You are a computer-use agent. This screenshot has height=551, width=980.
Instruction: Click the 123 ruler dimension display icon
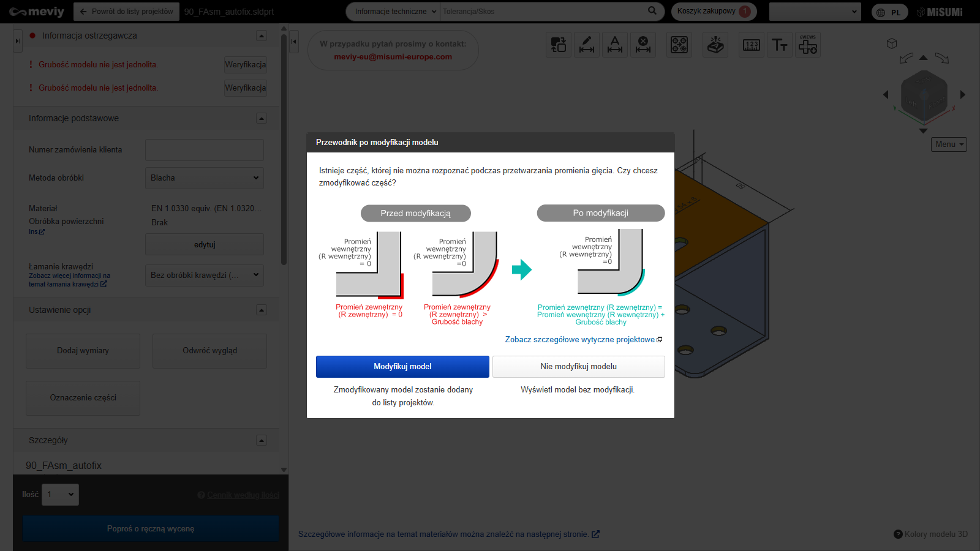[x=751, y=45]
